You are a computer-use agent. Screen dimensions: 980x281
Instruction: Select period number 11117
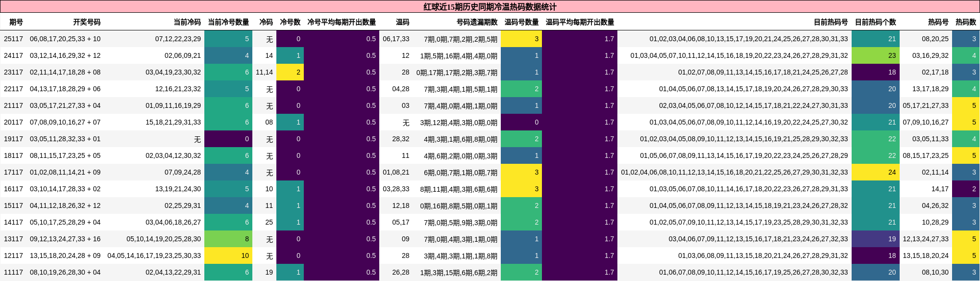(13, 272)
